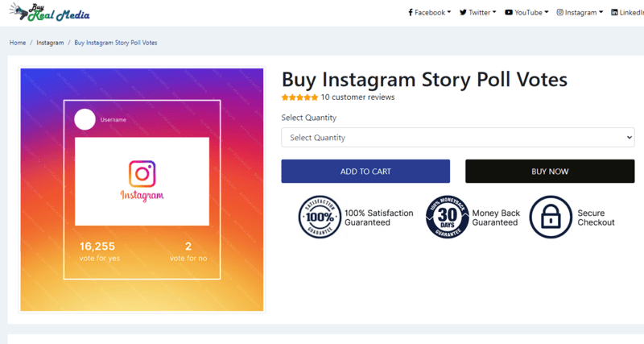This screenshot has width=644, height=344.
Task: Click the Twitter bird icon
Action: (x=463, y=12)
